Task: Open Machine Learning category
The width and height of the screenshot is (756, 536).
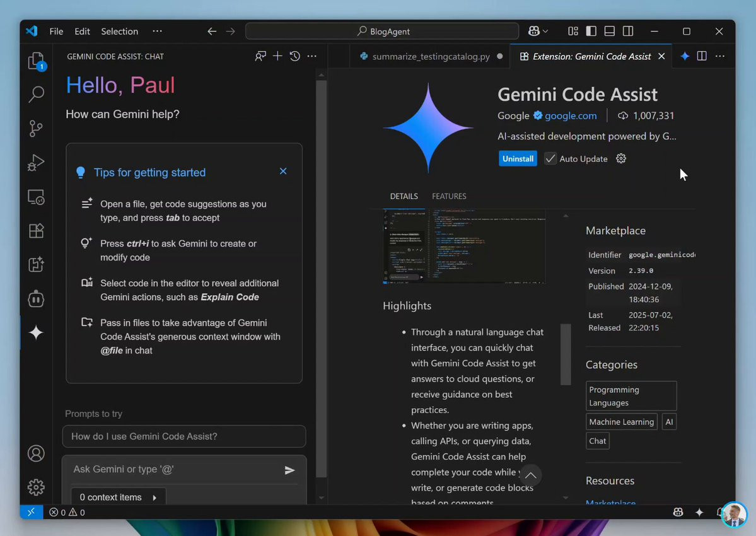Action: pos(622,422)
